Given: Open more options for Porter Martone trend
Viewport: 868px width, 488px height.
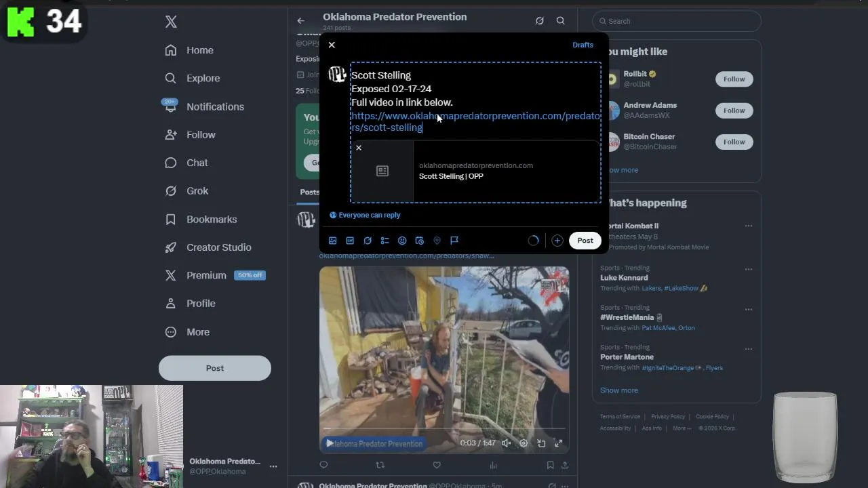Looking at the screenshot, I should (749, 349).
